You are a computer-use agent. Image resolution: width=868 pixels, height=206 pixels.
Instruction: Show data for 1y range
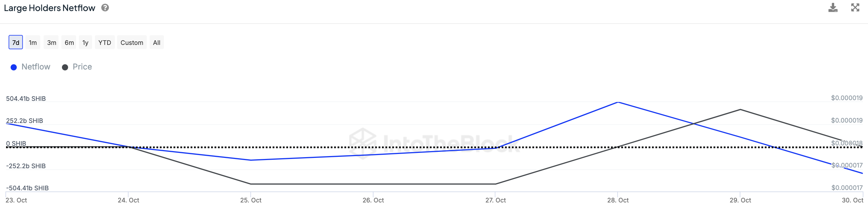tap(85, 42)
